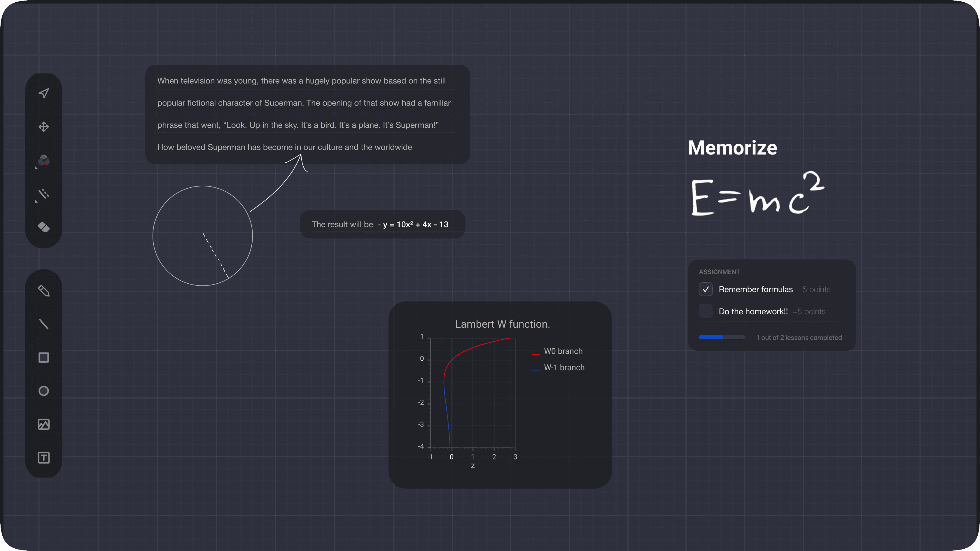Select the pointer arrow tool
The width and height of the screenshot is (980, 551).
pos(44,93)
